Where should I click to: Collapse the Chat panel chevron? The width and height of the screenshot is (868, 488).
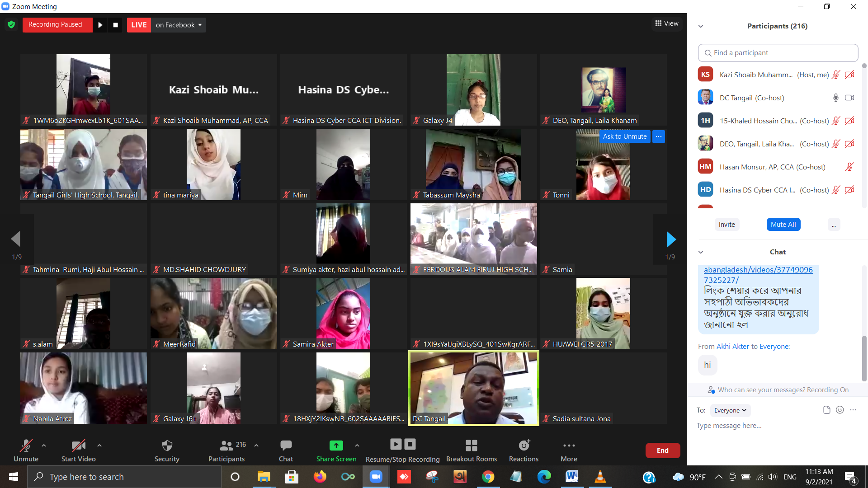click(701, 252)
